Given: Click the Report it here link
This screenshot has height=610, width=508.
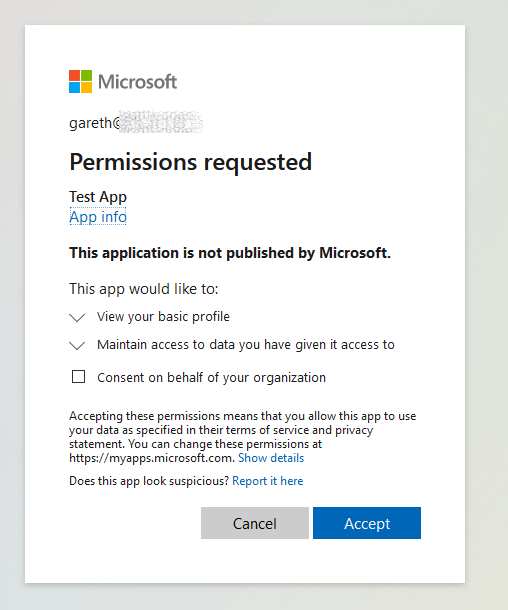Looking at the screenshot, I should click(x=268, y=481).
